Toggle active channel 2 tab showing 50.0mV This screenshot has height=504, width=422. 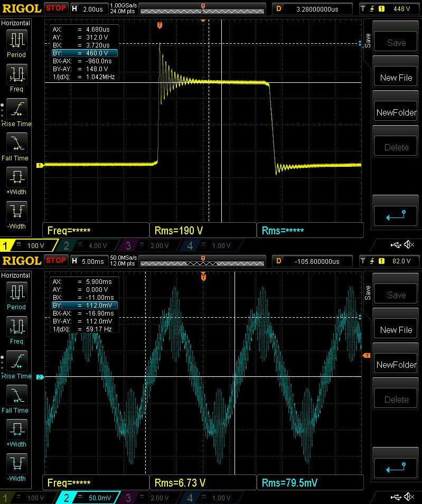coord(88,498)
